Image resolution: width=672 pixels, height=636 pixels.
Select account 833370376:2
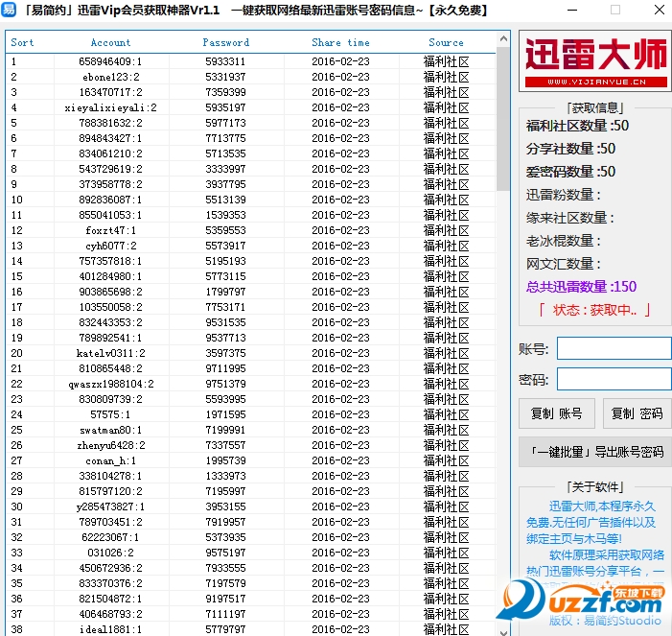pos(110,583)
